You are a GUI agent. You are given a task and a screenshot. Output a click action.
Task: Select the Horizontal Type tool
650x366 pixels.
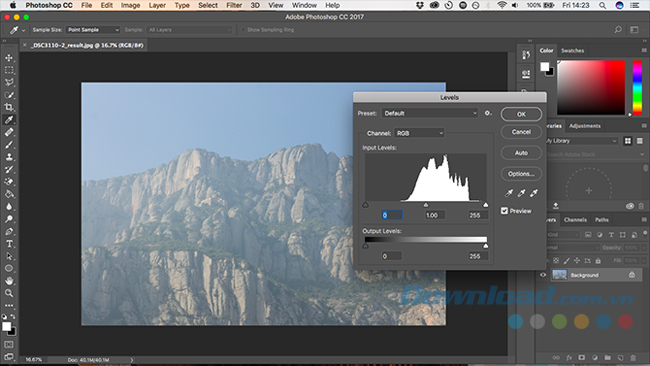pos(9,244)
